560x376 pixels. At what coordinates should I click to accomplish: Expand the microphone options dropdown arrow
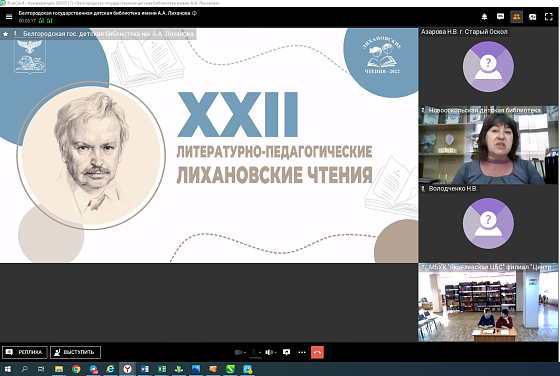pos(260,352)
